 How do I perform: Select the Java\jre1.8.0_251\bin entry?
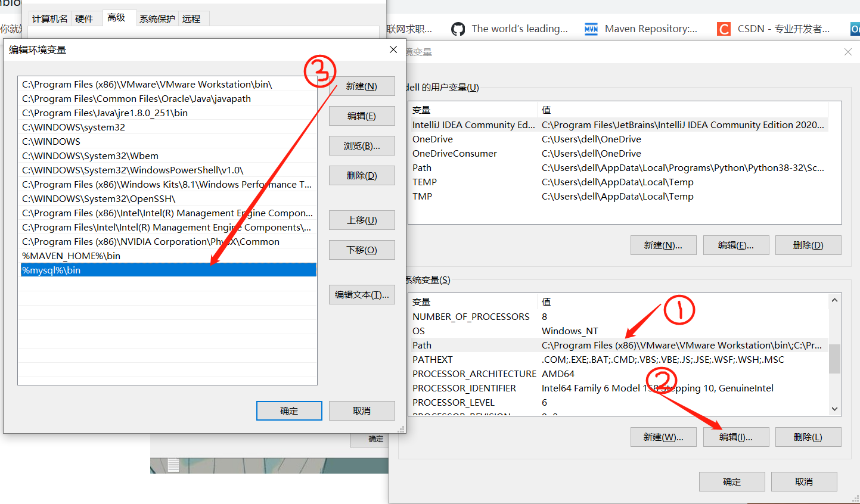click(168, 113)
